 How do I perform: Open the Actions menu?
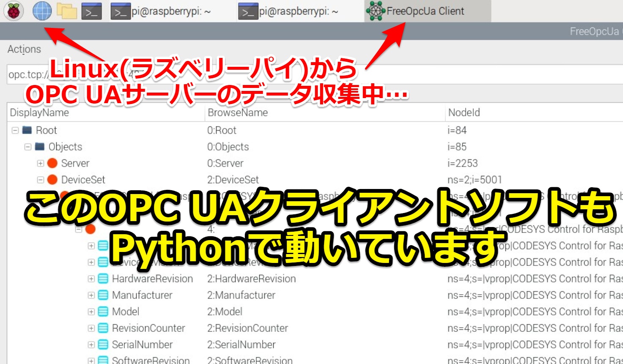click(x=24, y=49)
